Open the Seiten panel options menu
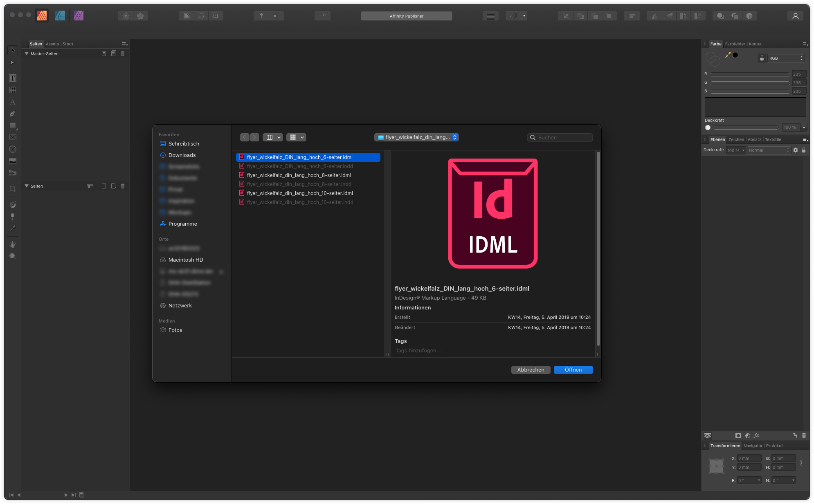This screenshot has height=504, width=814. (125, 44)
